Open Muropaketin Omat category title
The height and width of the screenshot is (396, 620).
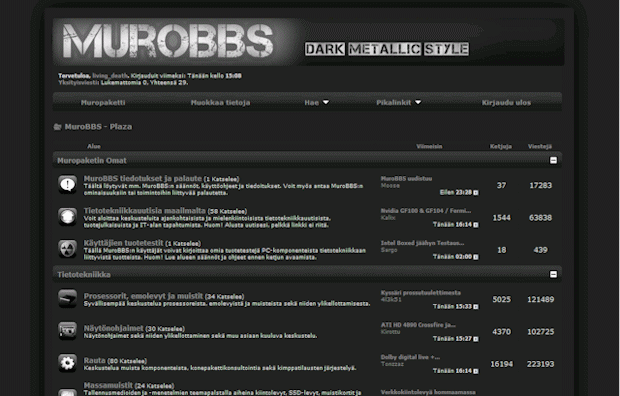[x=92, y=160]
